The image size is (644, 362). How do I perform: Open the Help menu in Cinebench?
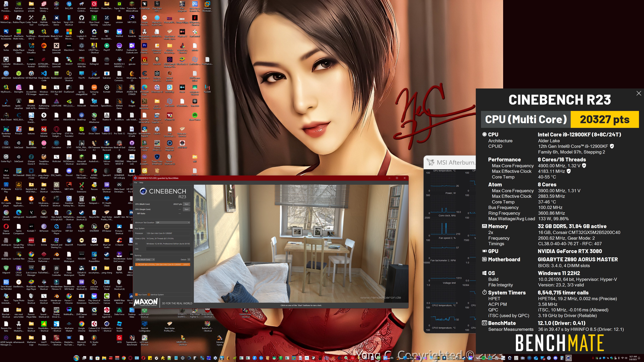[141, 183]
